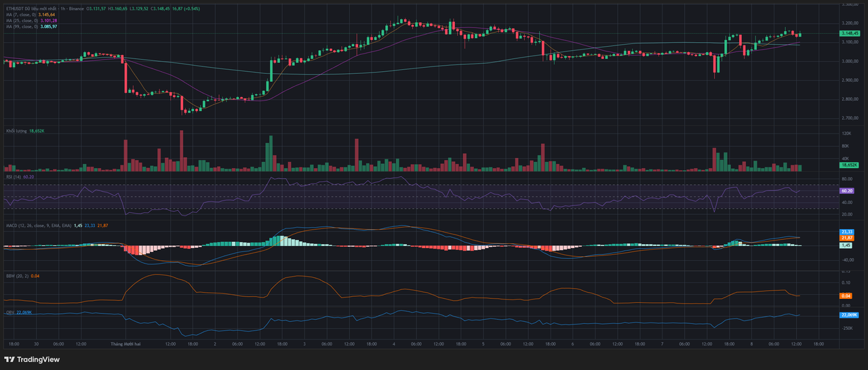868x370 pixels.
Task: Click the 2.700,00 price axis tick
Action: (850, 118)
